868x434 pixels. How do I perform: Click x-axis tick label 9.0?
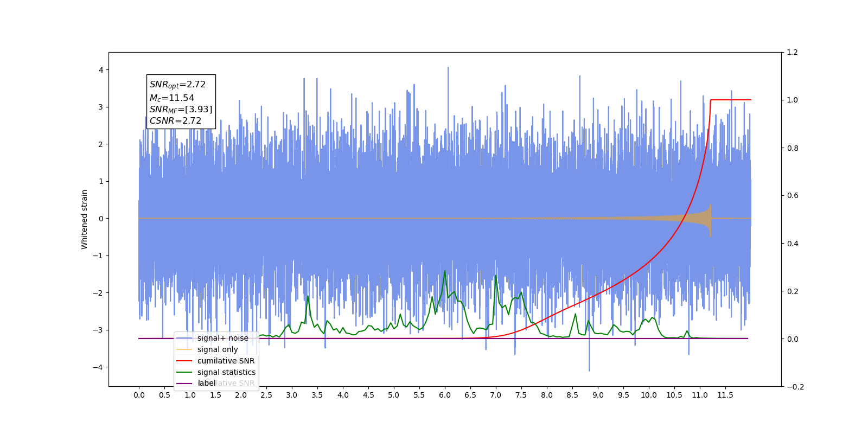pyautogui.click(x=598, y=395)
